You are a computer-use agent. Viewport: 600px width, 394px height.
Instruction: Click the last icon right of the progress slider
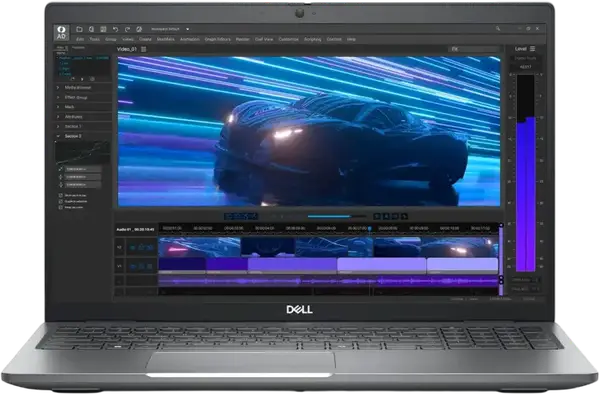[404, 217]
